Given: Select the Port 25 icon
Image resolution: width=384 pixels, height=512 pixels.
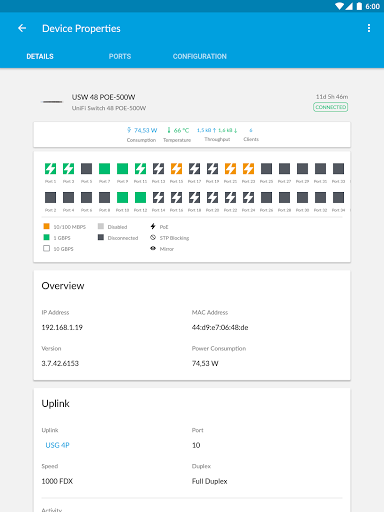Looking at the screenshot, I should [x=266, y=169].
